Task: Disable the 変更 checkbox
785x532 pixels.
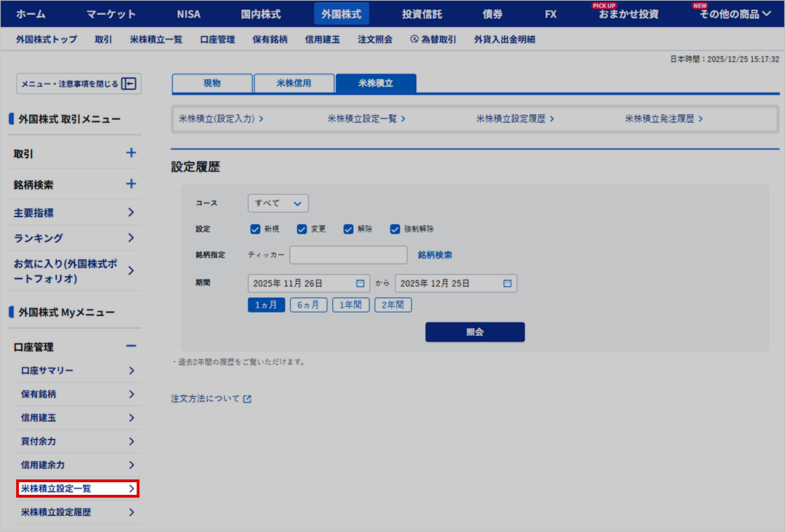Action: pos(303,229)
